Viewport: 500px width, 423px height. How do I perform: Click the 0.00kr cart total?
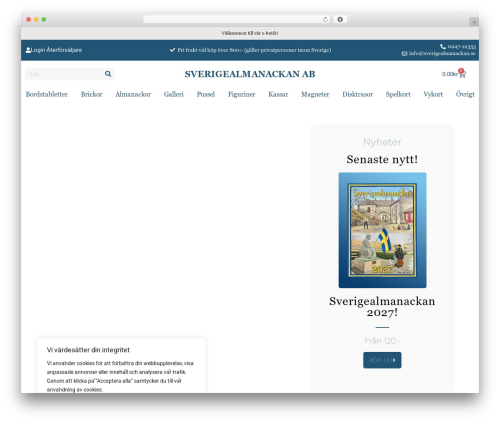(x=450, y=74)
